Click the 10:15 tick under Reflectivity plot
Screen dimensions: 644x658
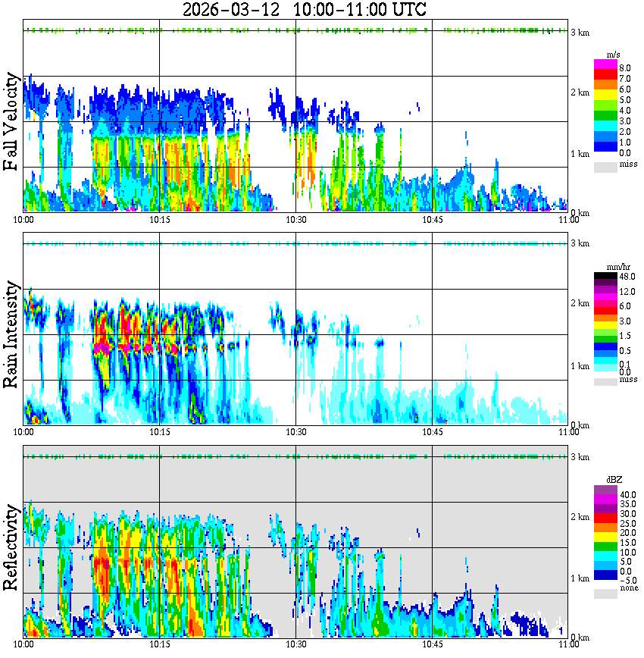[159, 644]
